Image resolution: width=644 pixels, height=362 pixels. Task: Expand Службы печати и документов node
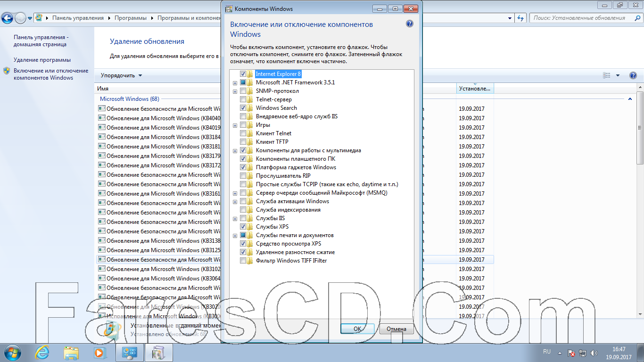[235, 236]
